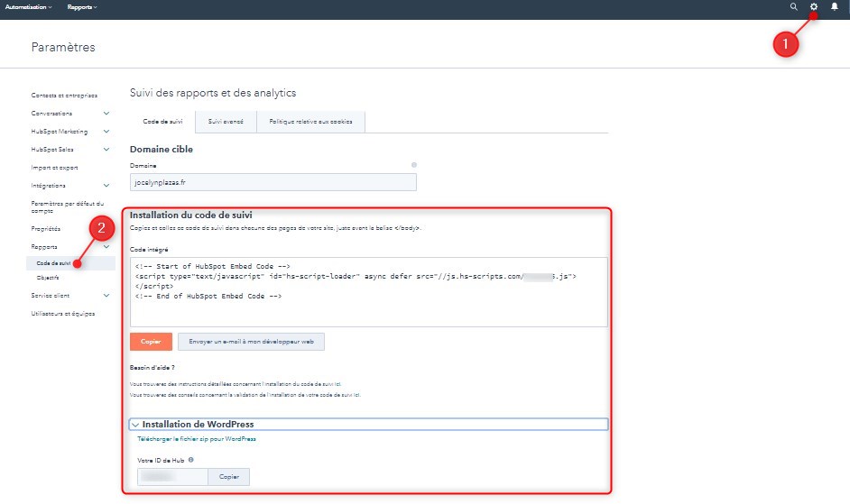
Task: Select Objectifs in sidebar
Action: tap(48, 278)
